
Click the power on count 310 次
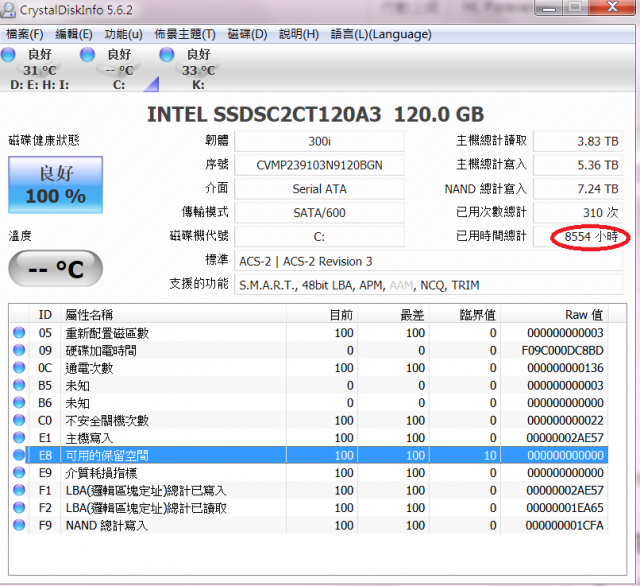[x=578, y=212]
